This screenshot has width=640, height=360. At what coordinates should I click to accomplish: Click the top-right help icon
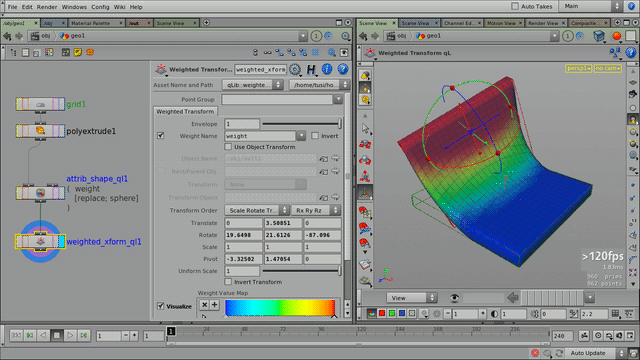tap(631, 6)
